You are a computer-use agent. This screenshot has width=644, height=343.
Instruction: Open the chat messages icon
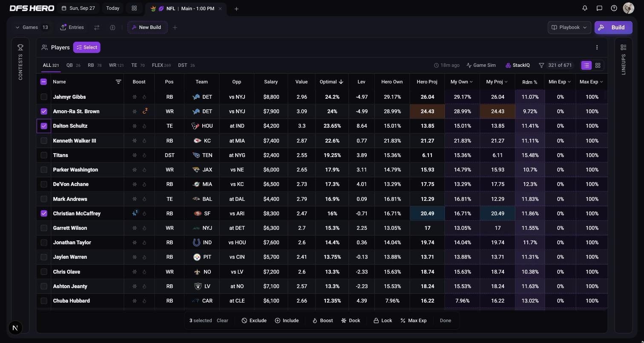coord(599,8)
